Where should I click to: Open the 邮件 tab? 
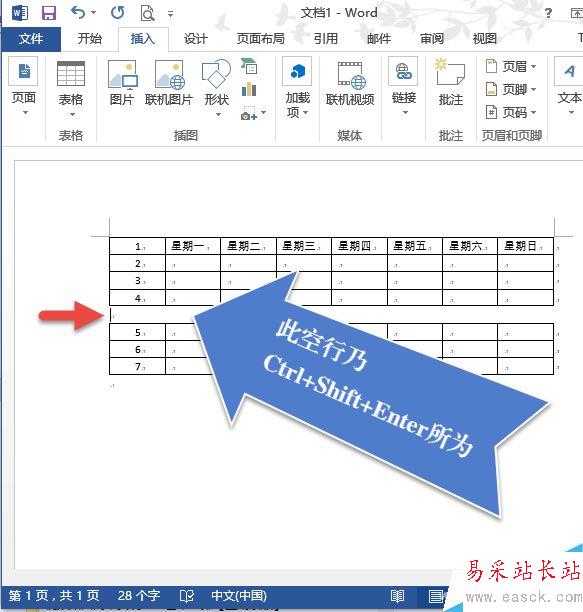(379, 39)
